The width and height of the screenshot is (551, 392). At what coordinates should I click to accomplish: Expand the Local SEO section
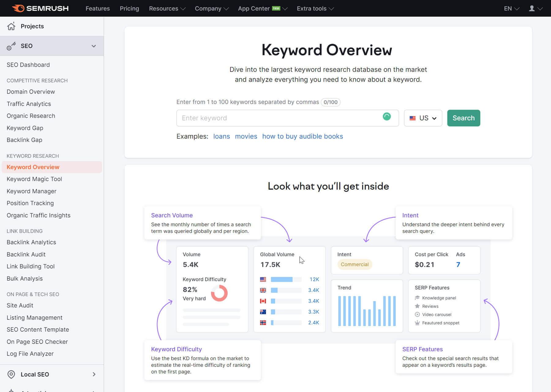(x=94, y=374)
